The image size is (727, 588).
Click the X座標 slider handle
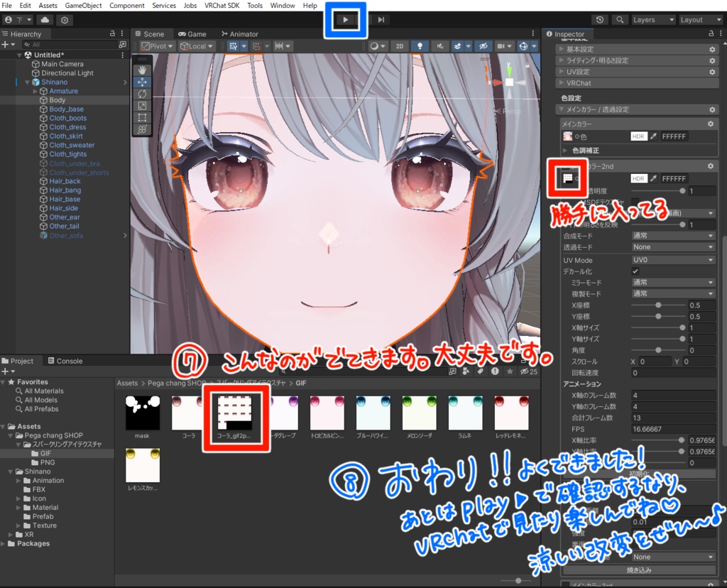tap(658, 305)
